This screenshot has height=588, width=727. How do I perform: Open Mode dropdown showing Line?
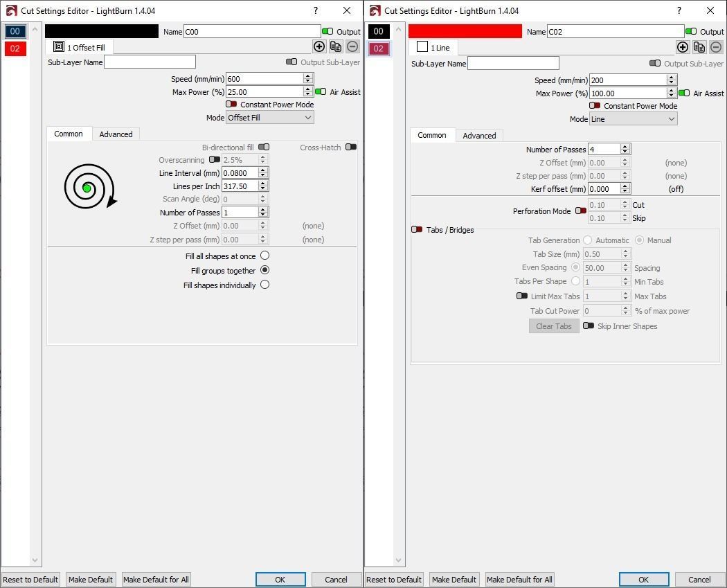click(634, 119)
